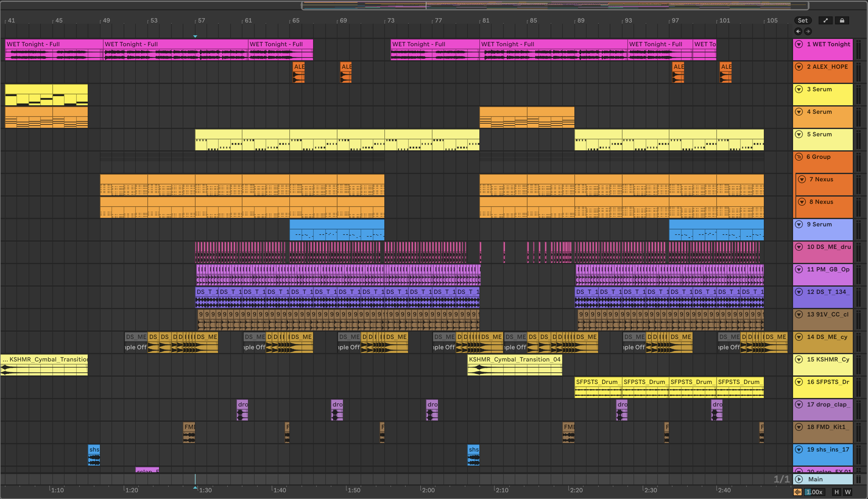Click the W optimize width button
868x499 pixels.
pos(848,492)
